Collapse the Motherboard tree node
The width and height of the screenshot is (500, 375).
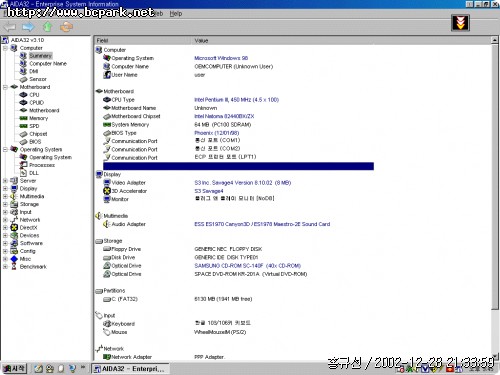tap(5, 87)
